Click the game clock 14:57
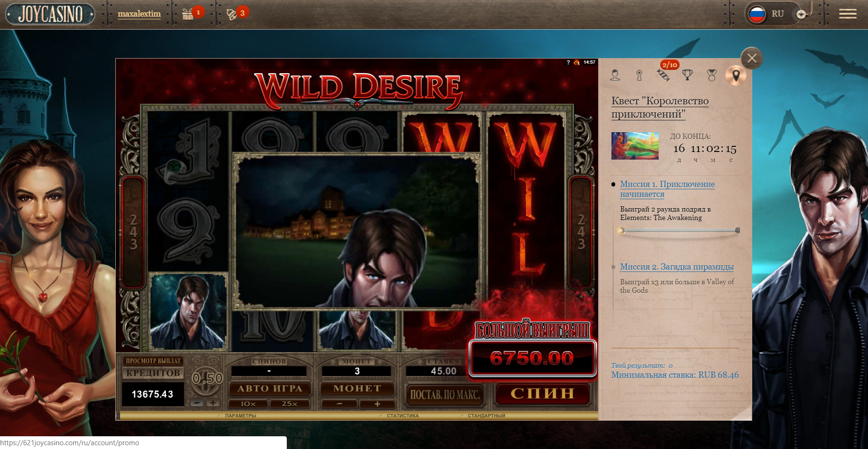This screenshot has height=449, width=868. click(589, 62)
